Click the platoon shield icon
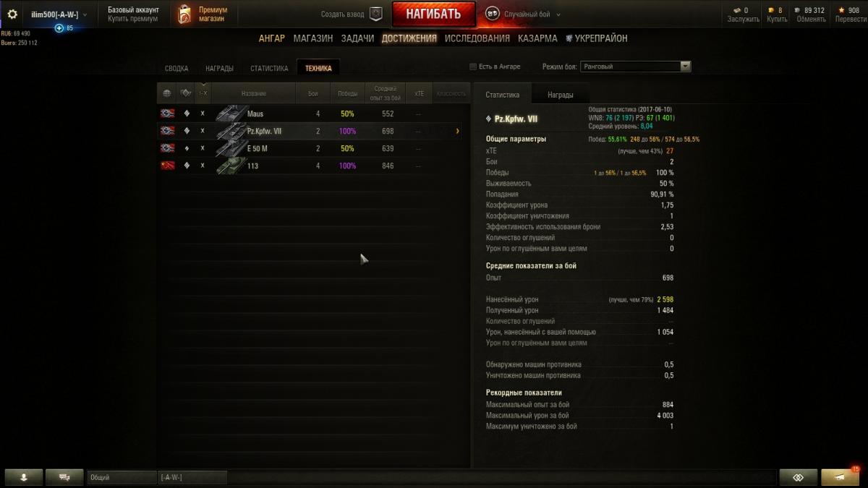The height and width of the screenshot is (488, 868). pyautogui.click(x=376, y=14)
